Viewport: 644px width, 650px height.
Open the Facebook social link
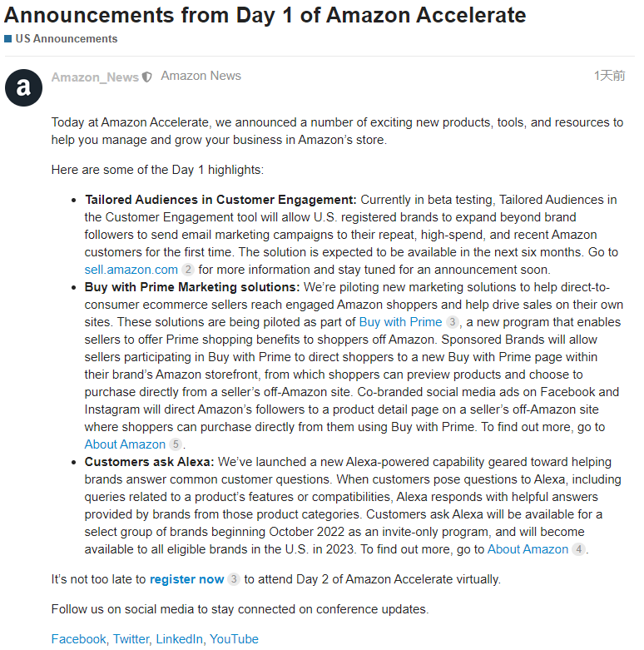point(79,639)
